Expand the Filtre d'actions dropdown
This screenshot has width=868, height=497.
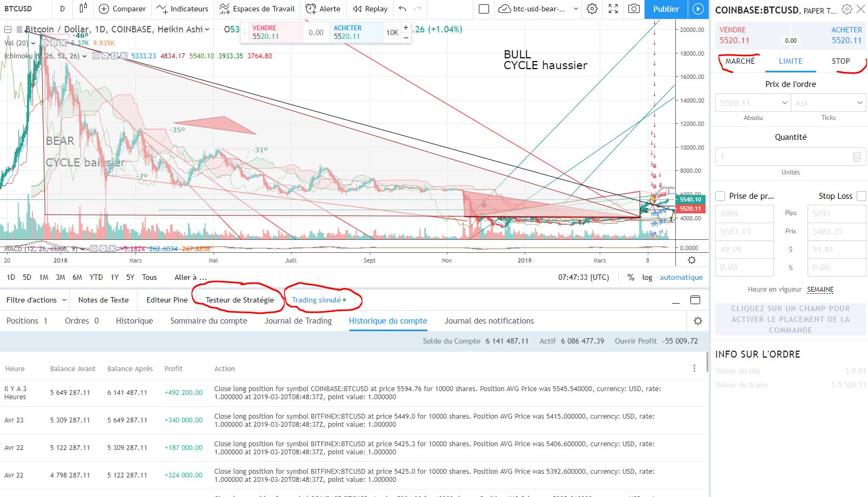pyautogui.click(x=36, y=300)
